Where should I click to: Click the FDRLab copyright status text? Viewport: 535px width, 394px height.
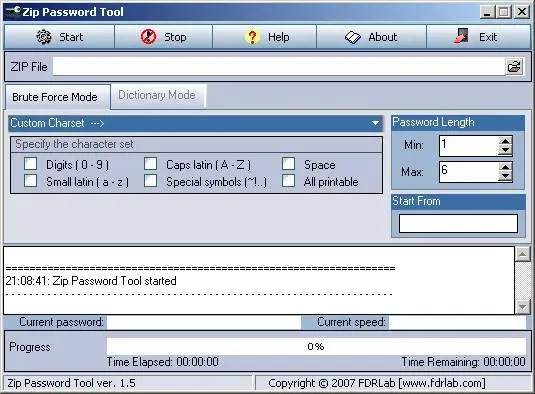[x=377, y=383]
